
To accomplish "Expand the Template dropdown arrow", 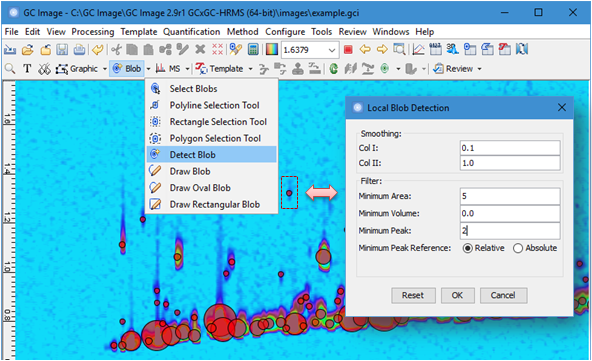I will coord(250,69).
